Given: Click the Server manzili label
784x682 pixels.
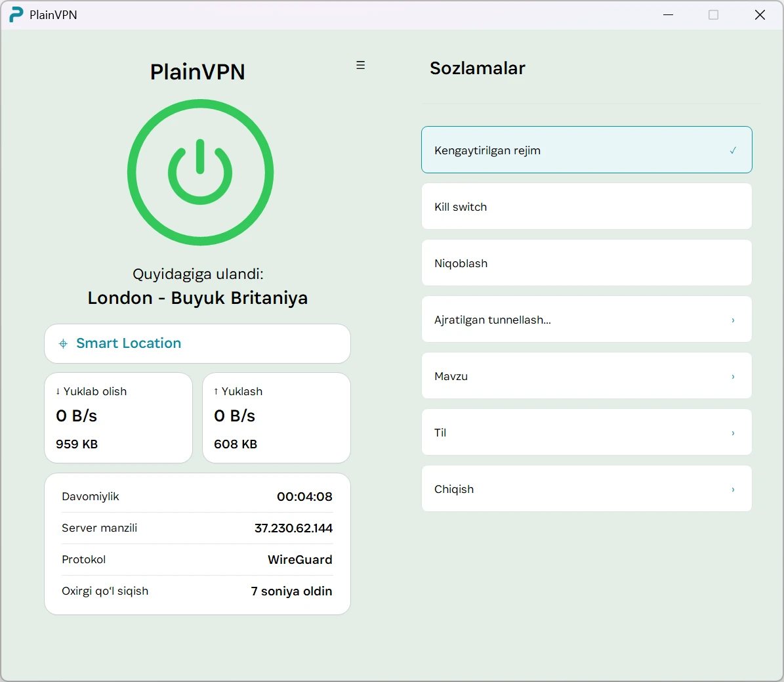Looking at the screenshot, I should click(x=100, y=528).
